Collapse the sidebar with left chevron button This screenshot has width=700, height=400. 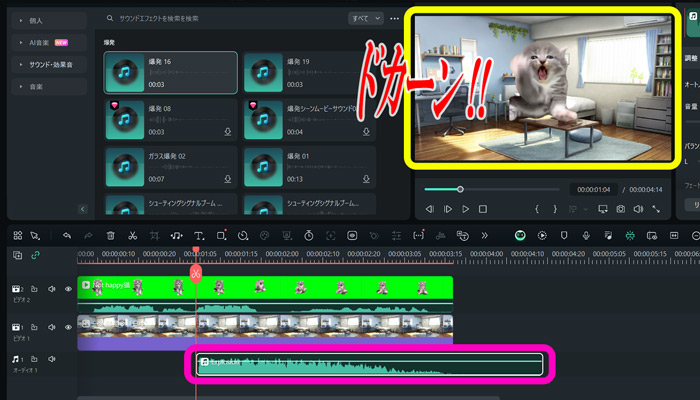click(83, 209)
